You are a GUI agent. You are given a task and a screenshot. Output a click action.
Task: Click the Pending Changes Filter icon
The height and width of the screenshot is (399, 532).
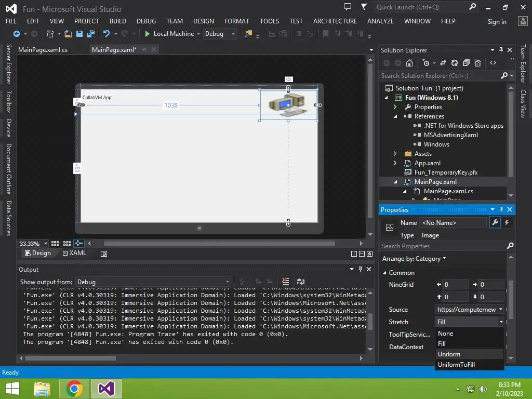pos(426,63)
